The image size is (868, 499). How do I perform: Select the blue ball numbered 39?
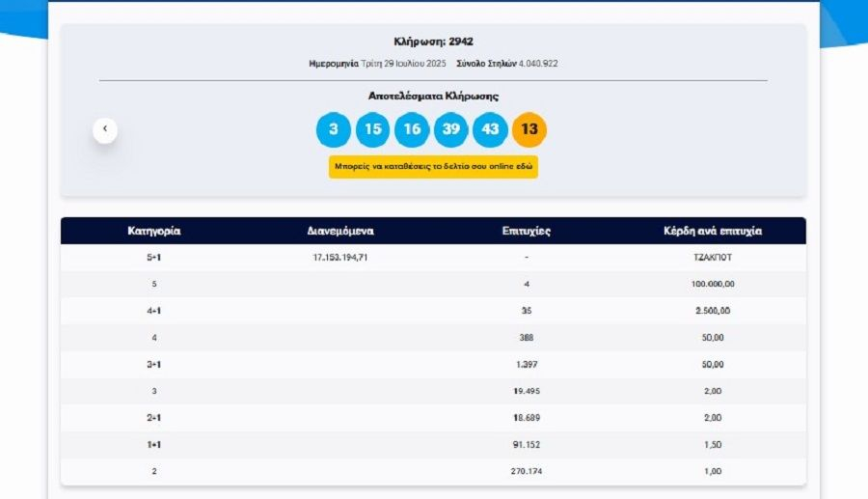click(450, 129)
